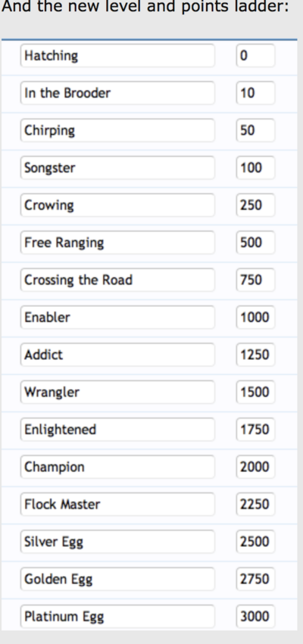The image size is (303, 644).
Task: Focus the points box showing 750
Action: point(255,280)
